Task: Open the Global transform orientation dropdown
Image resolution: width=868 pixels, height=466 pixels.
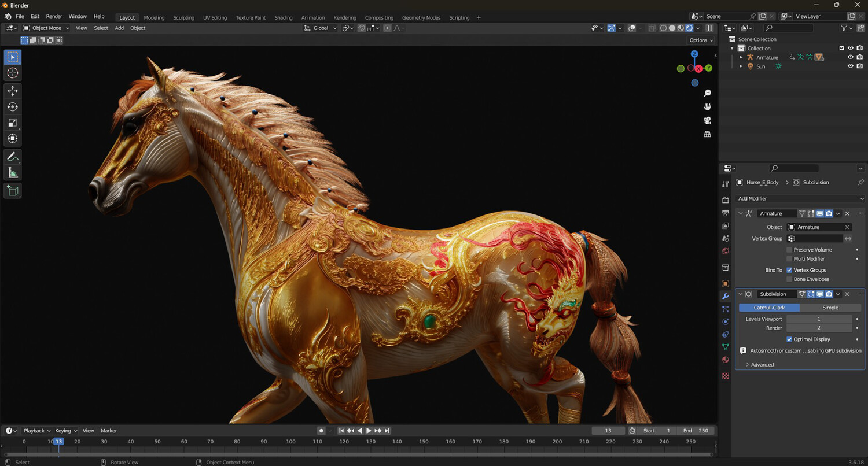Action: (321, 28)
